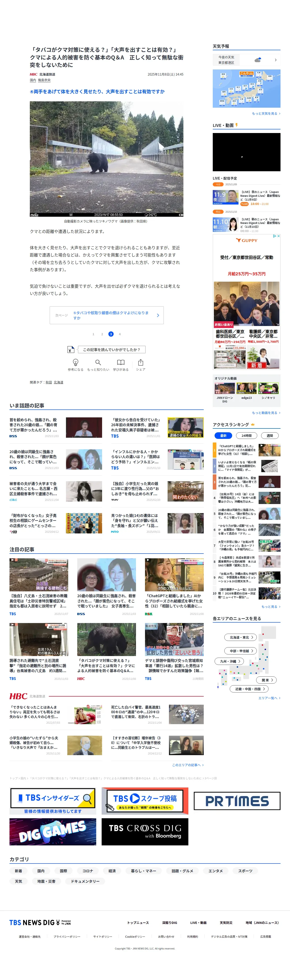Click the large HBC section logo
This screenshot has height=980, width=290.
pyautogui.click(x=18, y=696)
